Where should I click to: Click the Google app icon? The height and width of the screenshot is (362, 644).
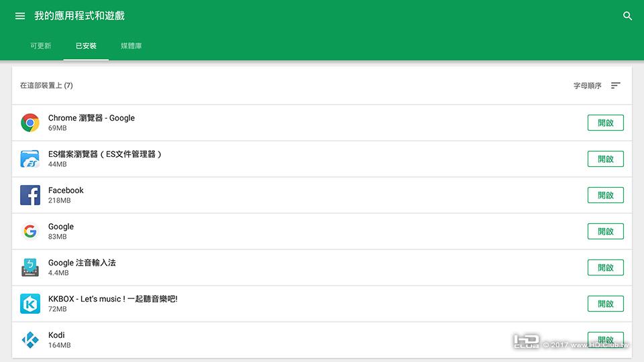point(30,231)
